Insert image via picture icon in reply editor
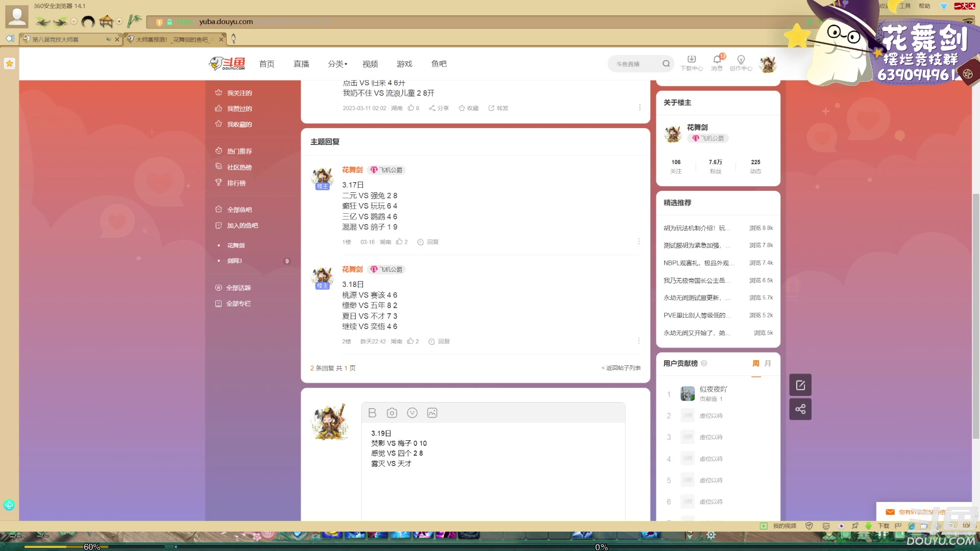The height and width of the screenshot is (551, 980). (x=432, y=412)
